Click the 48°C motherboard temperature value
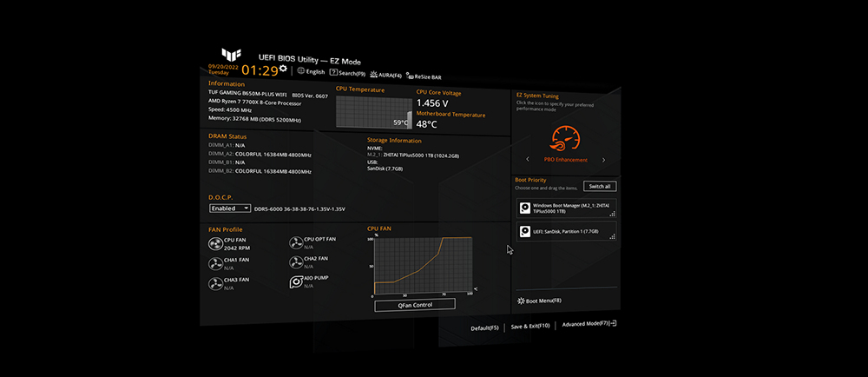Viewport: 868px width, 377px height. click(x=427, y=124)
